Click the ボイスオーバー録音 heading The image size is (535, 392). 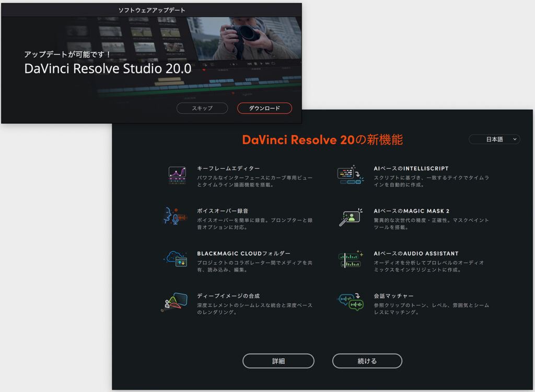(x=223, y=211)
